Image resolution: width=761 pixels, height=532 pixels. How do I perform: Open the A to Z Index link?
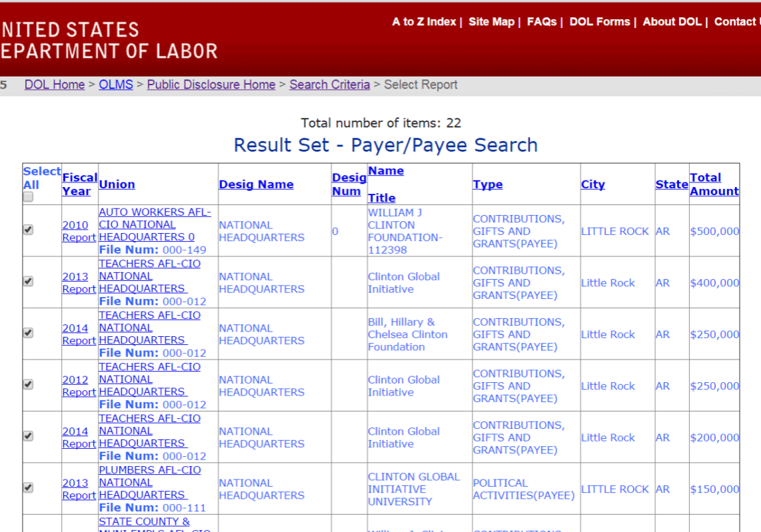click(424, 22)
